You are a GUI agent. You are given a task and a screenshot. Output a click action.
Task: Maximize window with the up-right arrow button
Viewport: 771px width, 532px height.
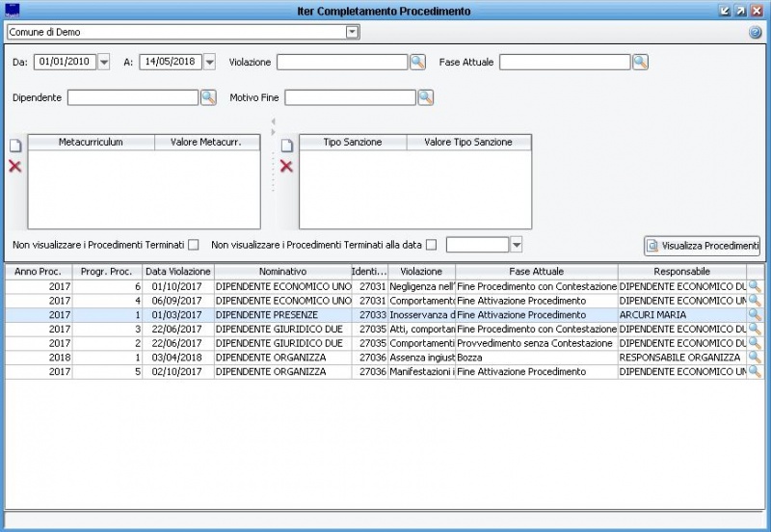(x=740, y=11)
